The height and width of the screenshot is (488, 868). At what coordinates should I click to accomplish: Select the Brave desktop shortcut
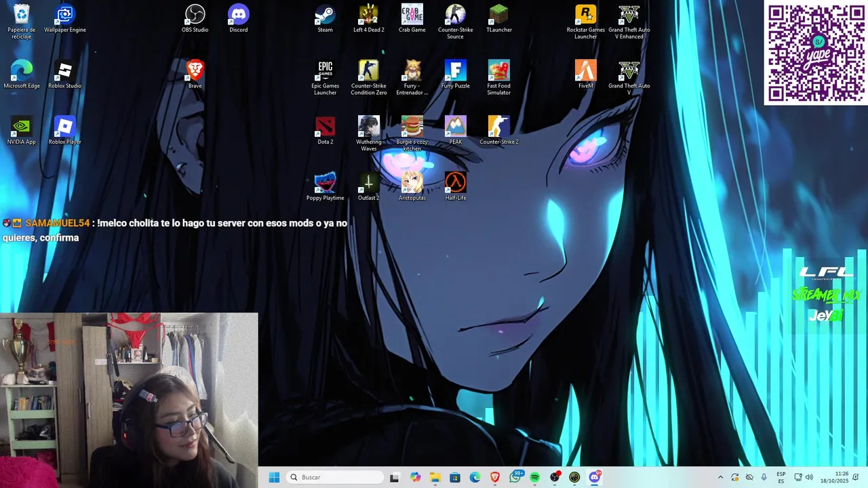tap(195, 75)
